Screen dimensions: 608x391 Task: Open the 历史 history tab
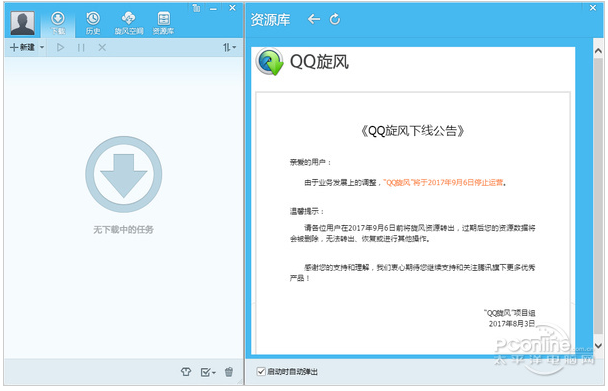coord(93,24)
